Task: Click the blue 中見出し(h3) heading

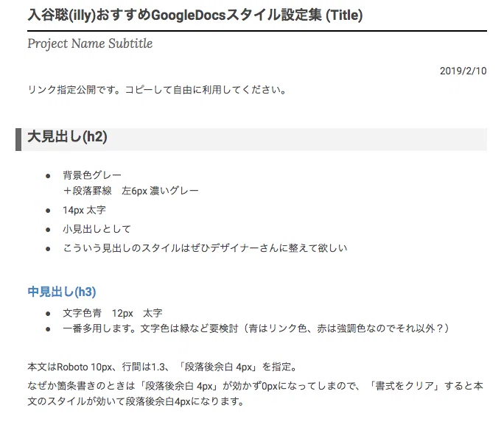Action: click(62, 292)
